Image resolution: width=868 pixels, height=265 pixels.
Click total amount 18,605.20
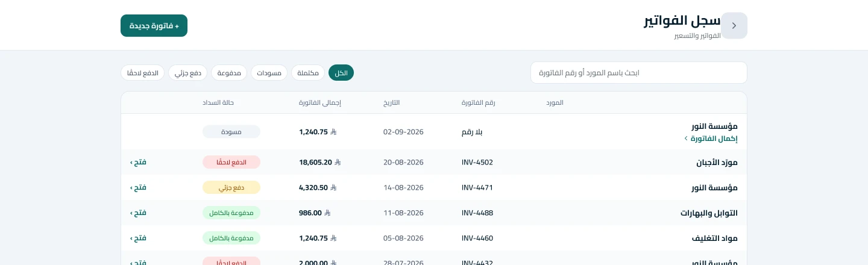320,162
